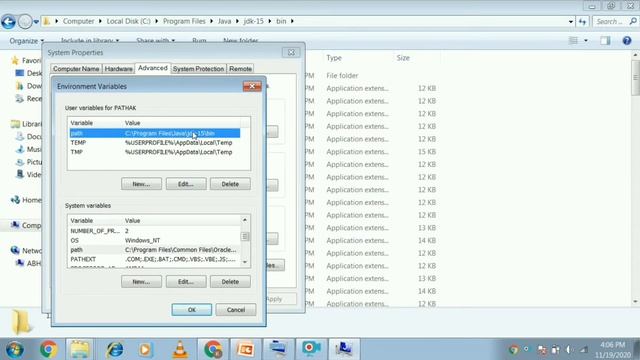
Task: Switch to the System Protection tab
Action: (x=198, y=69)
